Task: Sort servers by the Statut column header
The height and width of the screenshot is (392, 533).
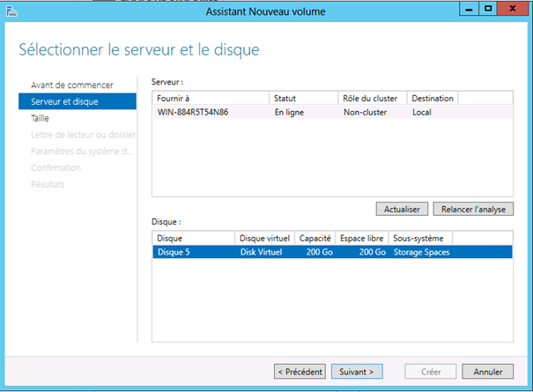Action: point(303,98)
